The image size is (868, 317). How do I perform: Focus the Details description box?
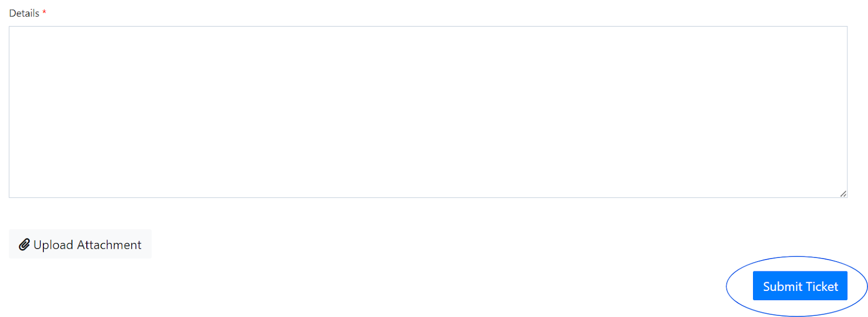point(427,112)
